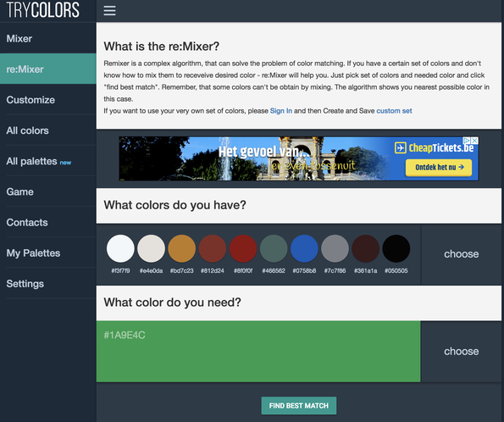
Task: Select the white #f3f7f9 color circle
Action: tap(120, 248)
